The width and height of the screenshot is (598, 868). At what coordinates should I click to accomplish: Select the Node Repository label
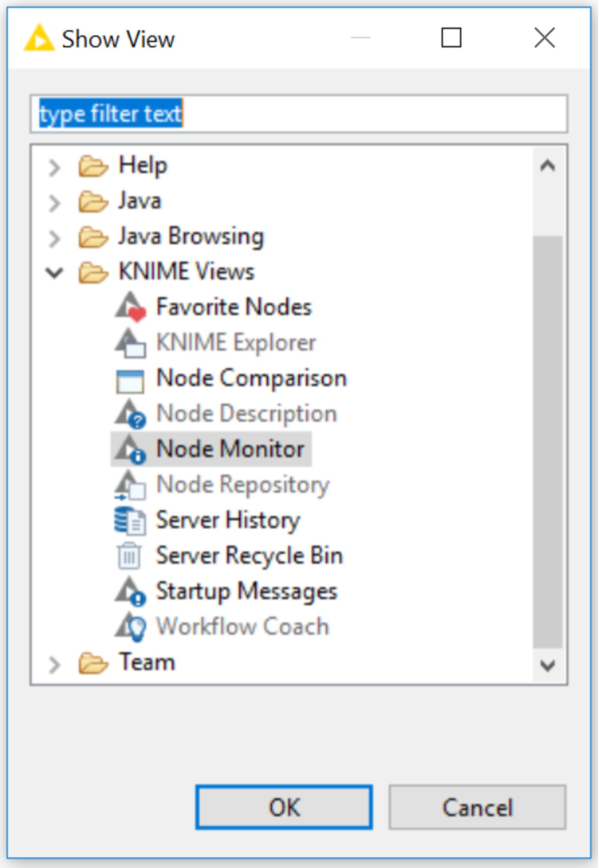click(x=243, y=485)
